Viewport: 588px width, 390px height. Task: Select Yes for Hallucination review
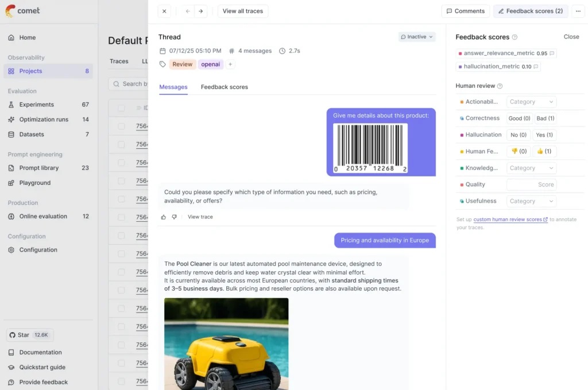[x=544, y=135]
